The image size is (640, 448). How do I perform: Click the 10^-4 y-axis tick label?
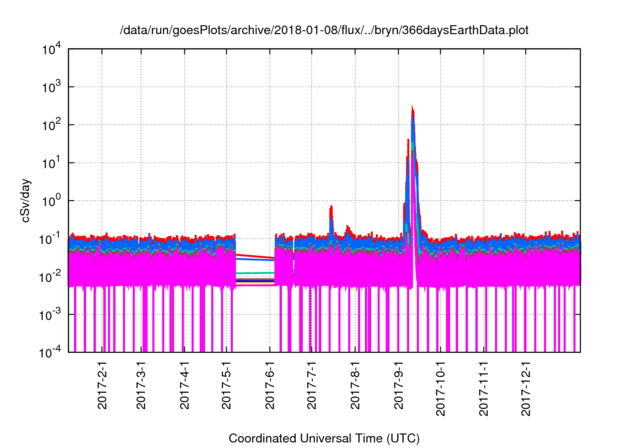click(51, 352)
